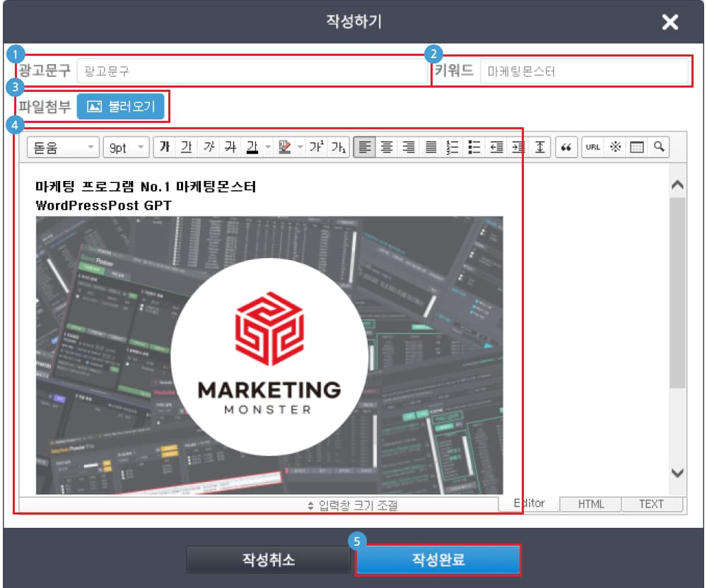The height and width of the screenshot is (588, 707).
Task: Increase paragraph indent
Action: click(x=518, y=147)
